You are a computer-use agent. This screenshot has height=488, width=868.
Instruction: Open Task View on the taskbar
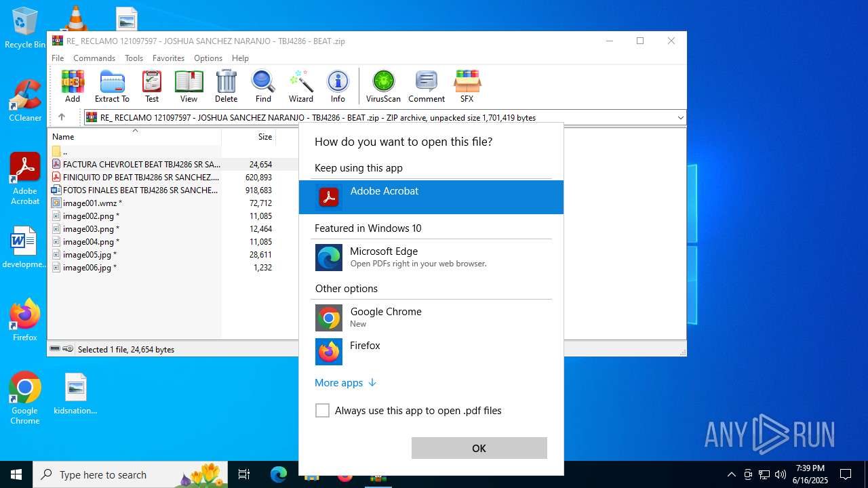coord(244,474)
